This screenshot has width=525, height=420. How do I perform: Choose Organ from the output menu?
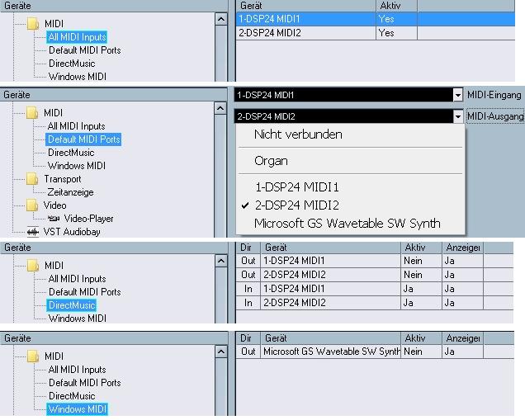coord(271,161)
